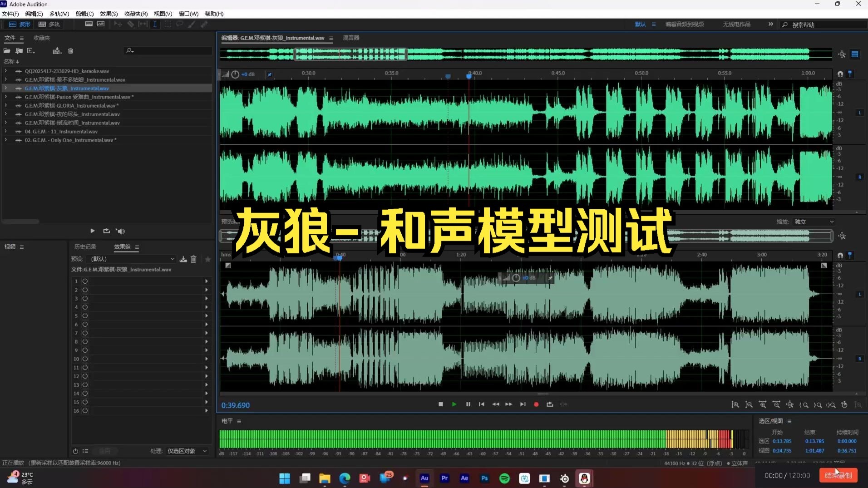Open the 处理 仅选区对象 dropdown

[x=187, y=451]
